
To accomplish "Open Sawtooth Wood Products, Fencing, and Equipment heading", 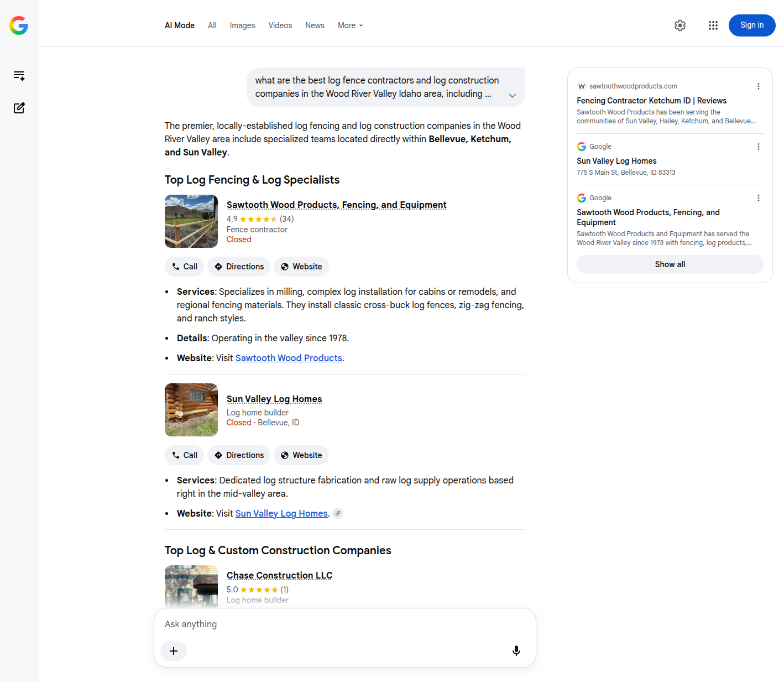I will [337, 205].
